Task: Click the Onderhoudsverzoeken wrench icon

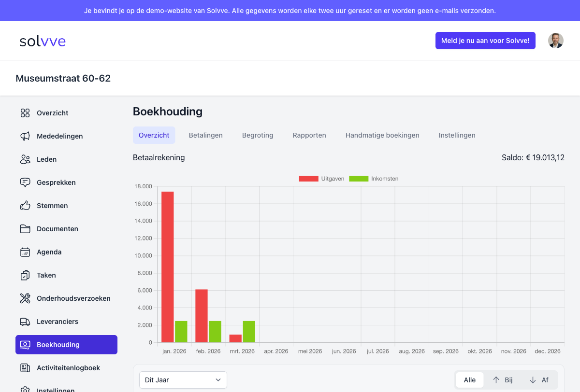Action: click(25, 298)
